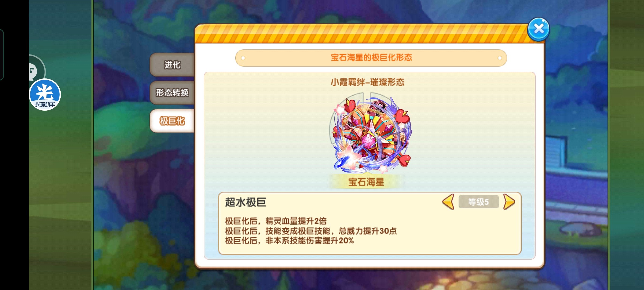The width and height of the screenshot is (644, 290).
Task: Tap the 宝石海星 name label under the sprite
Action: pyautogui.click(x=366, y=182)
